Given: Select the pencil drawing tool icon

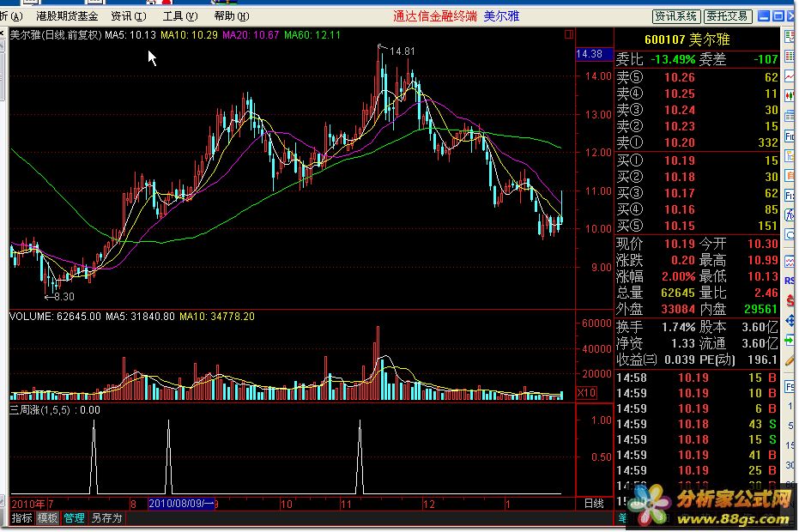Looking at the screenshot, I should [790, 360].
